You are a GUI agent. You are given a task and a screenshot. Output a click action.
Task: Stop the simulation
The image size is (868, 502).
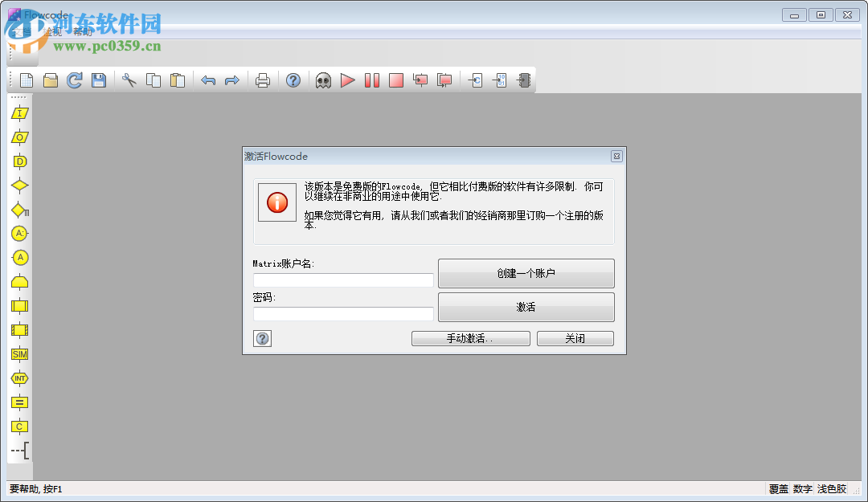395,80
